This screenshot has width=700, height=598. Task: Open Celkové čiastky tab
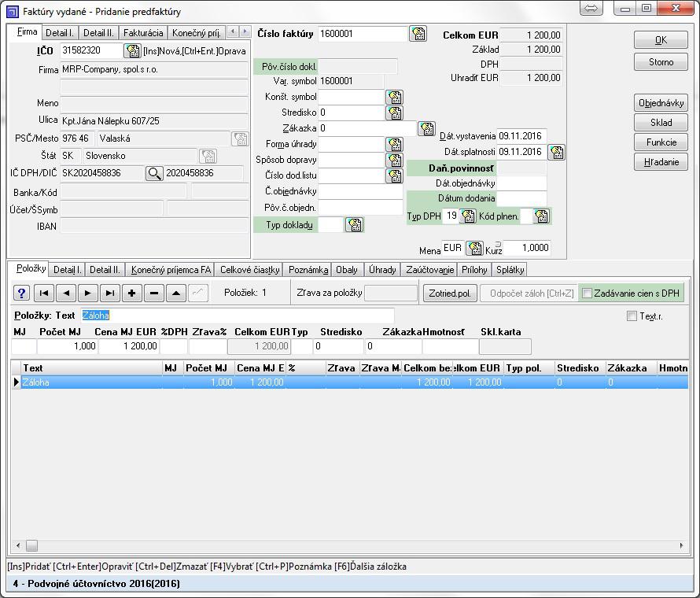pos(249,270)
